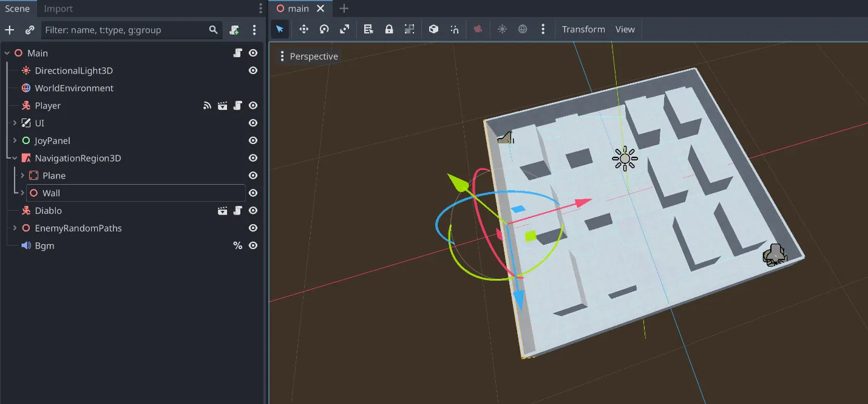Activate the Rotate mode tool
The image size is (868, 404).
(324, 29)
